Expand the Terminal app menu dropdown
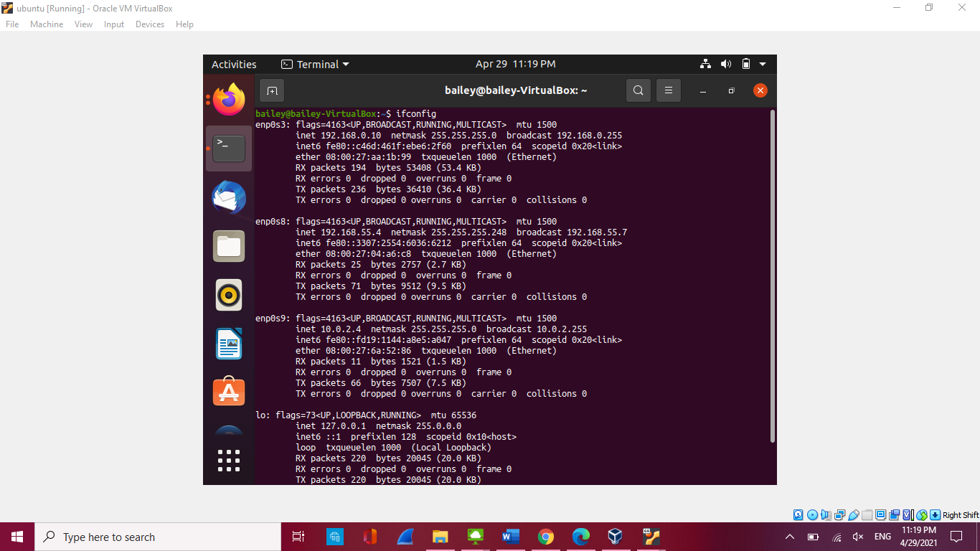This screenshot has height=551, width=980. (x=316, y=65)
